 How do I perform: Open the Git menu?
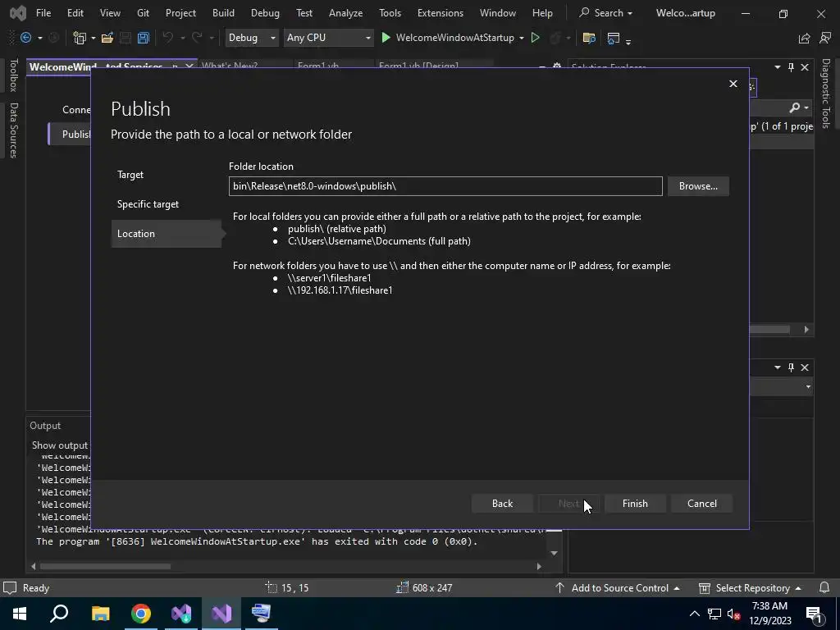click(x=143, y=13)
